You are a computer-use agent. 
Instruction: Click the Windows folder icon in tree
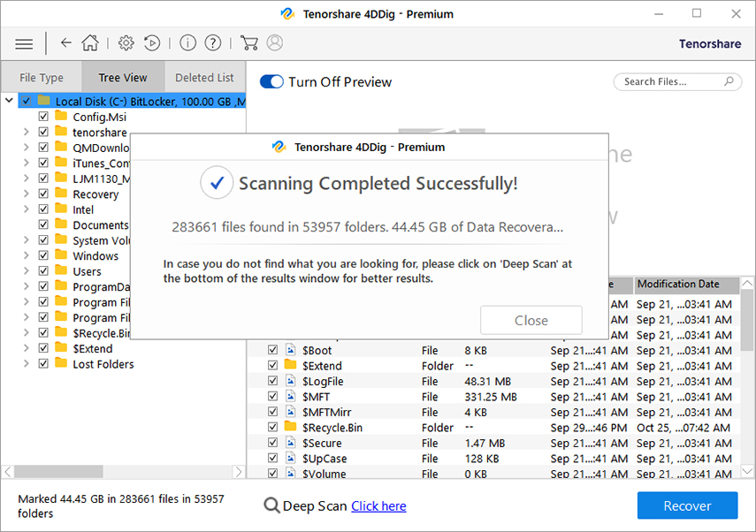pos(61,255)
